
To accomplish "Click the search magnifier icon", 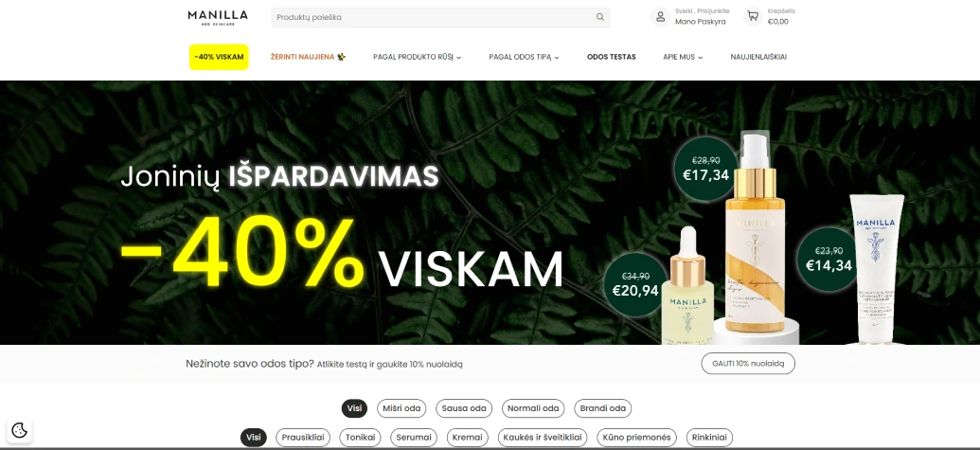I will coord(600,17).
